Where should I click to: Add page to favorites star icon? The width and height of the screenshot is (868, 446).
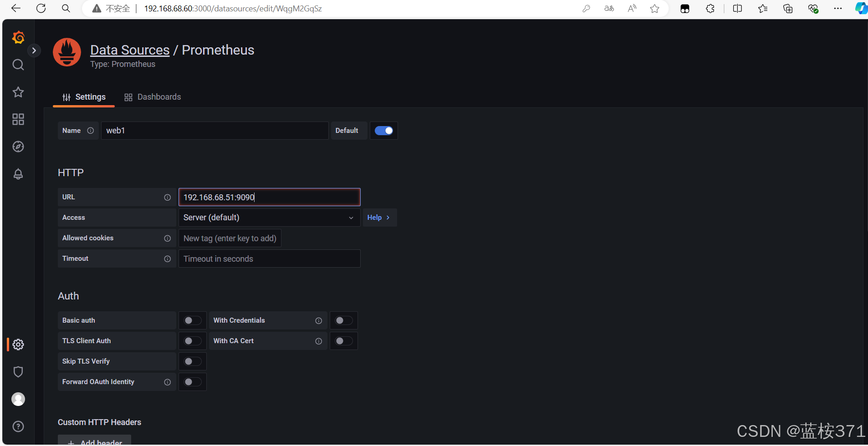[x=655, y=9]
